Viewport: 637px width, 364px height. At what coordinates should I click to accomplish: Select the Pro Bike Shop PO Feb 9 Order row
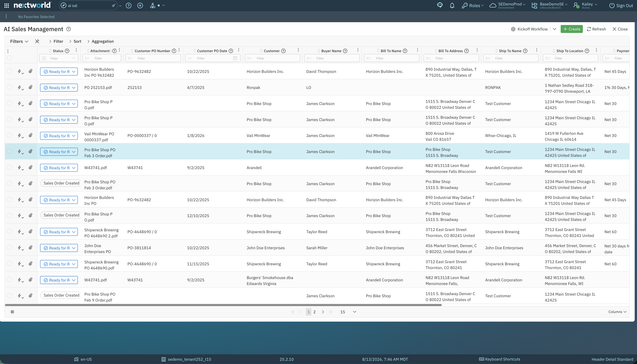[9, 295]
